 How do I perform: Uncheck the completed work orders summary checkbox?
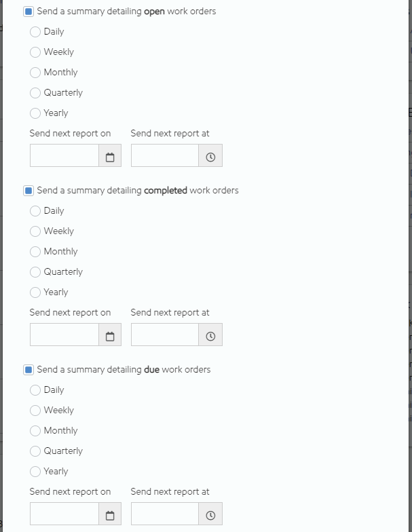(29, 191)
